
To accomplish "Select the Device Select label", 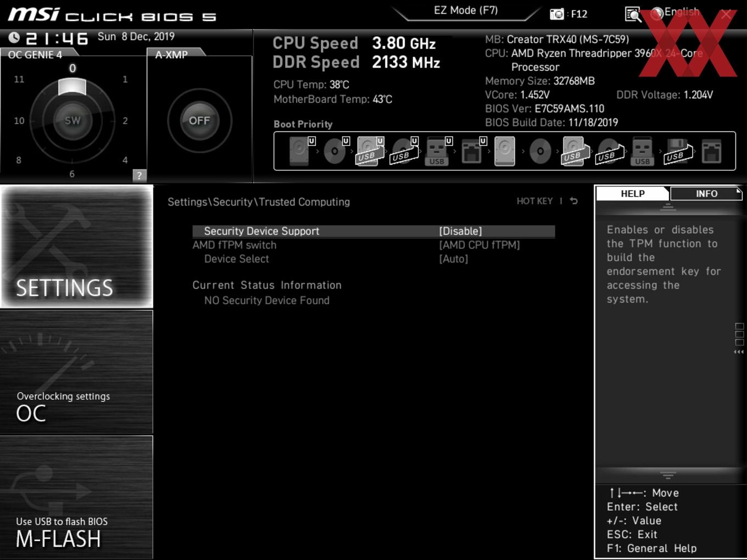I will click(x=237, y=259).
